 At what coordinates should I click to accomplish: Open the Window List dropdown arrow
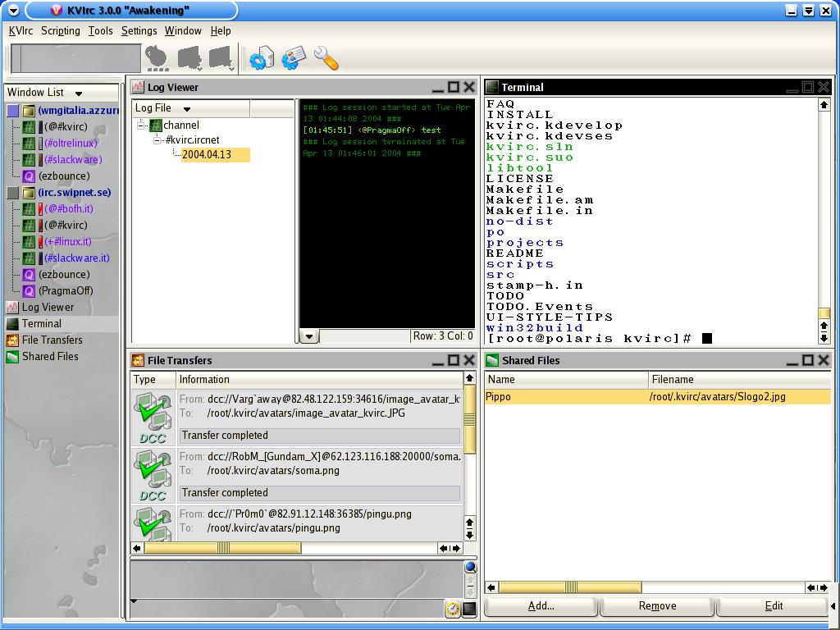79,94
